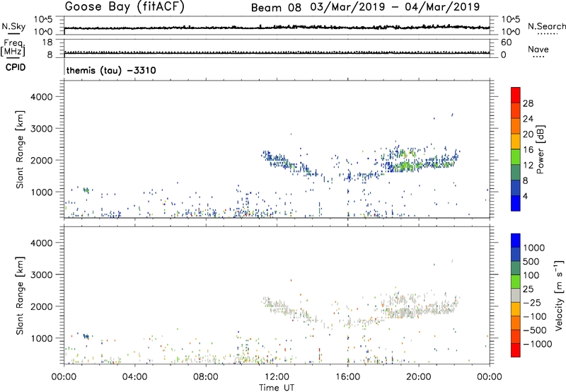Click the 'Goose Bay (fitACF)' title

point(125,6)
